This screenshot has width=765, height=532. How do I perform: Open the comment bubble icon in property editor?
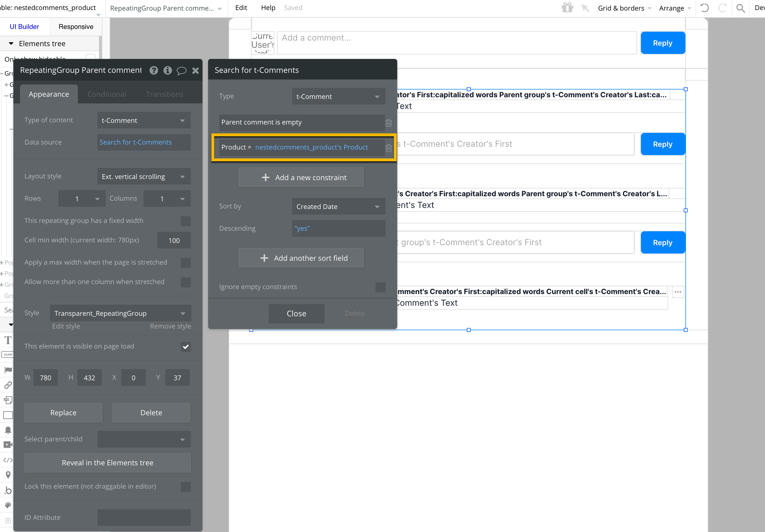pos(181,70)
